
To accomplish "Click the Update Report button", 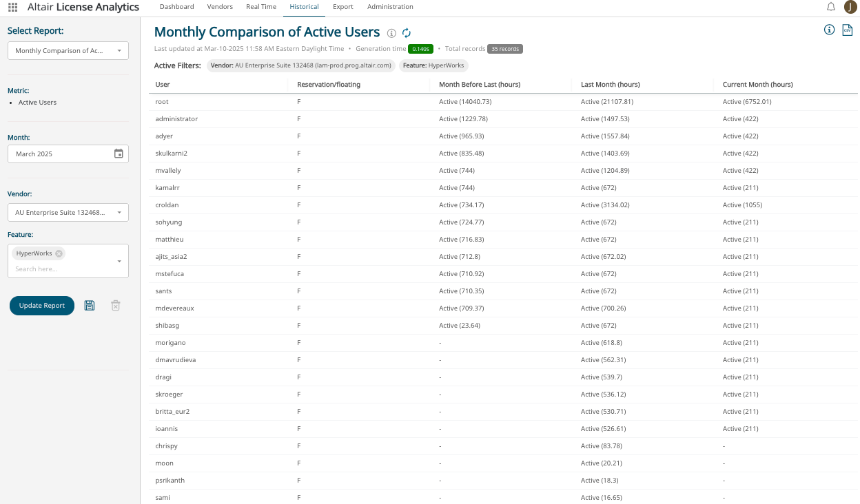I will [42, 306].
